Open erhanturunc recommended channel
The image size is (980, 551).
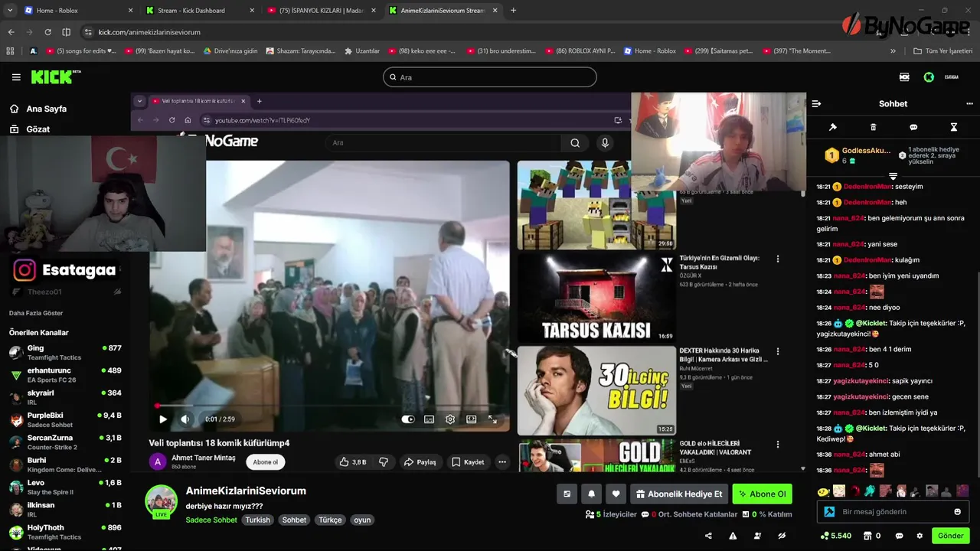(65, 375)
